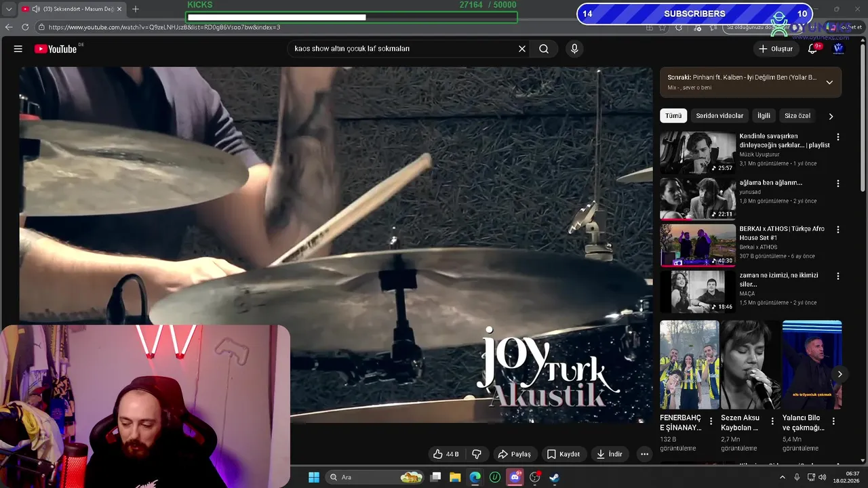Image resolution: width=868 pixels, height=488 pixels.
Task: Open the Kendinle savaşırken dinleyeceğin şarkılar title
Action: [785, 140]
